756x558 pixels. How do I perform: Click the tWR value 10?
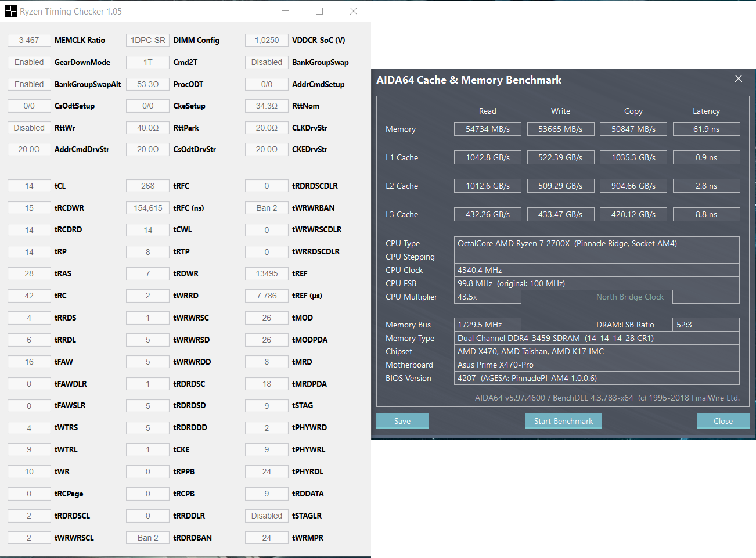(29, 471)
